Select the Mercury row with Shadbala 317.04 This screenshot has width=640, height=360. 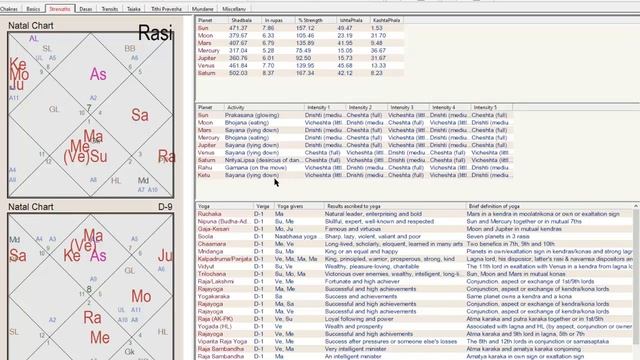coord(300,51)
